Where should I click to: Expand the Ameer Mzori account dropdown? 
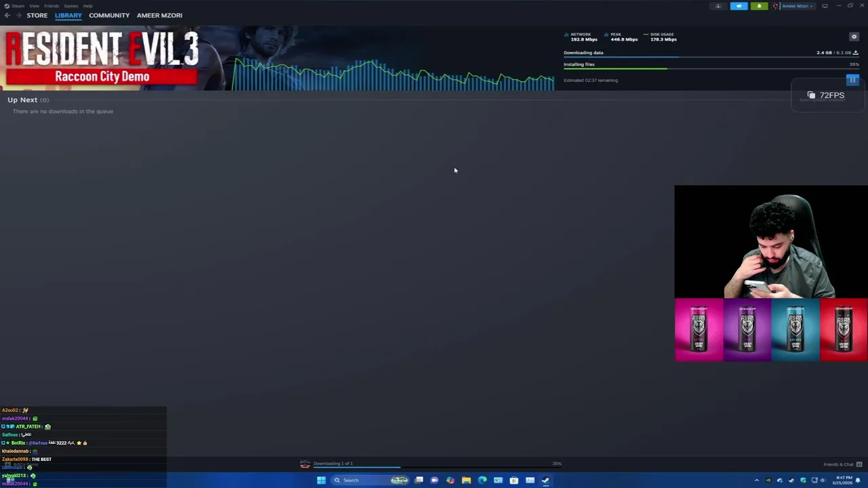793,6
